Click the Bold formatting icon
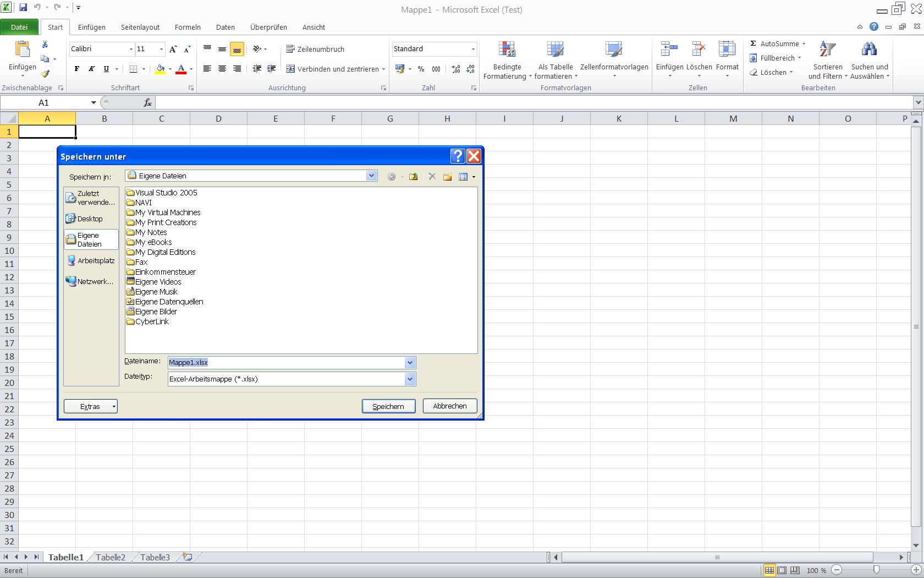Viewport: 924px width, 578px height. (x=77, y=69)
